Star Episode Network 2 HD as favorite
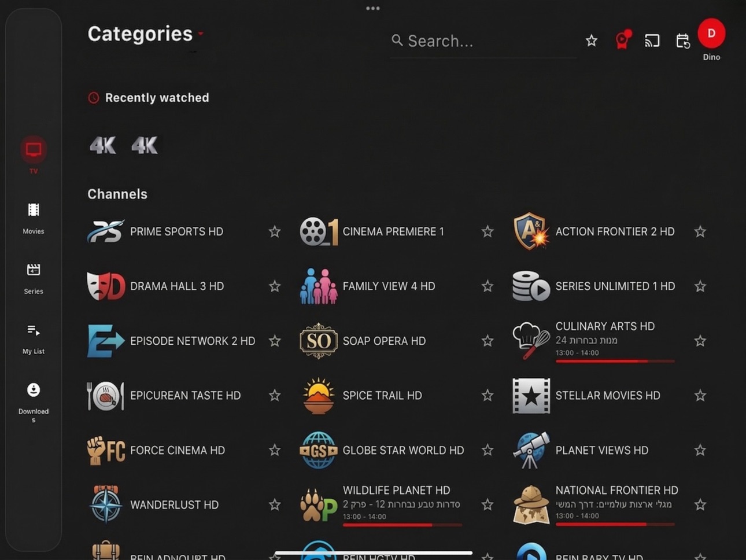The width and height of the screenshot is (746, 560). tap(275, 341)
